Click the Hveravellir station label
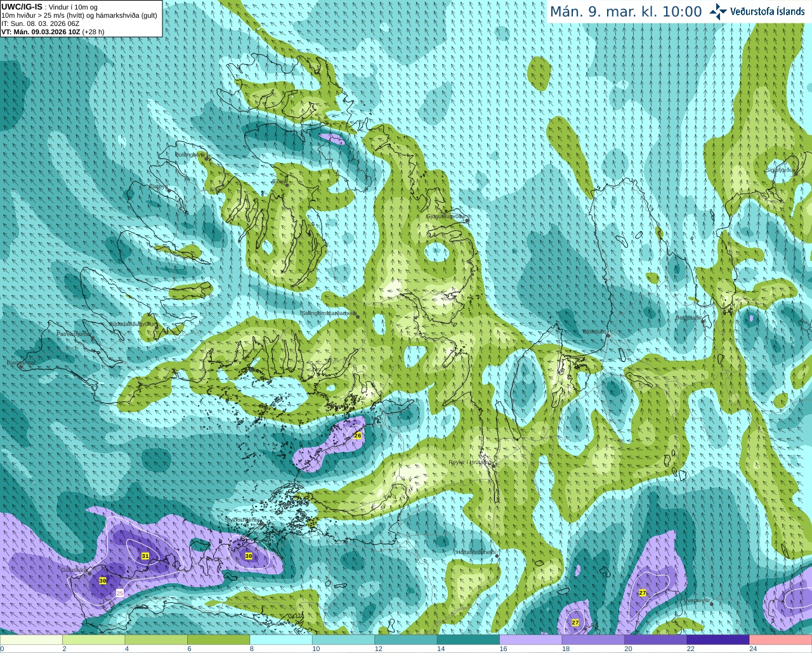 click(x=695, y=600)
